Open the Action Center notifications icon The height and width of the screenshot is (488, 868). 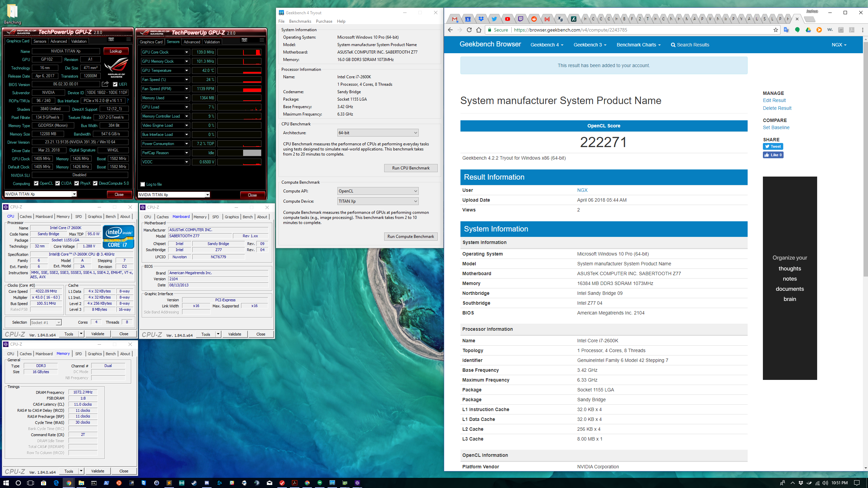857,483
